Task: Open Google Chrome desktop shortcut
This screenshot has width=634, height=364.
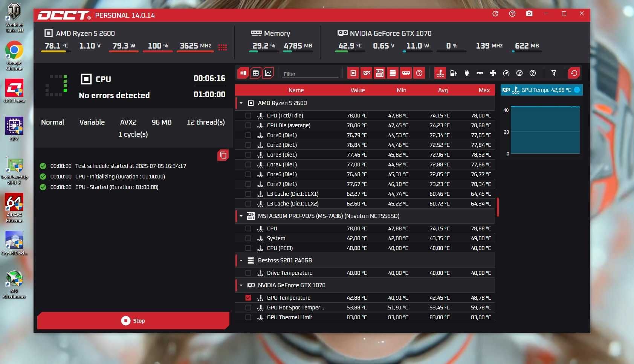Action: (14, 56)
